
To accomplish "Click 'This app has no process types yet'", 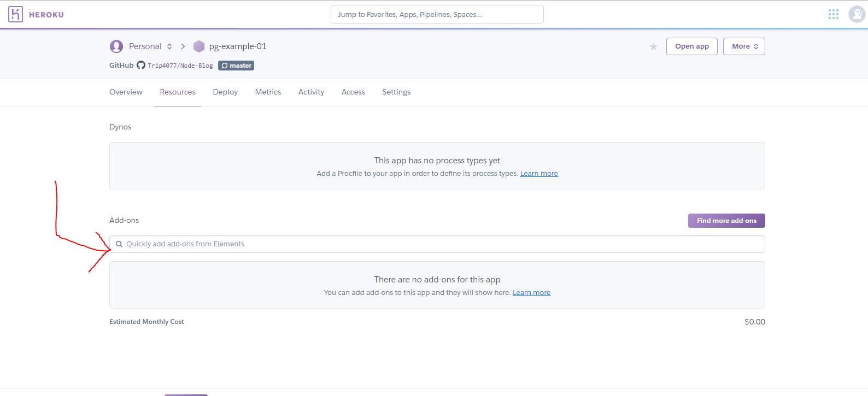I will (437, 161).
